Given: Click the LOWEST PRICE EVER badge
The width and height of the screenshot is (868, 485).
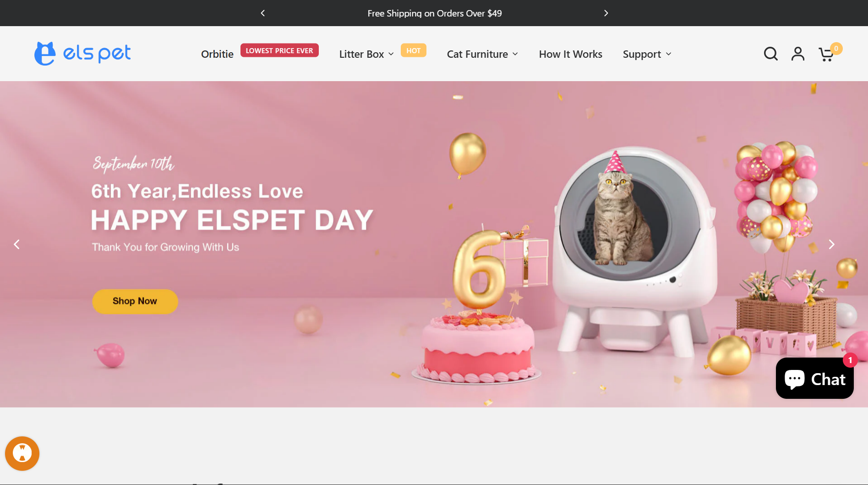Looking at the screenshot, I should coord(279,50).
